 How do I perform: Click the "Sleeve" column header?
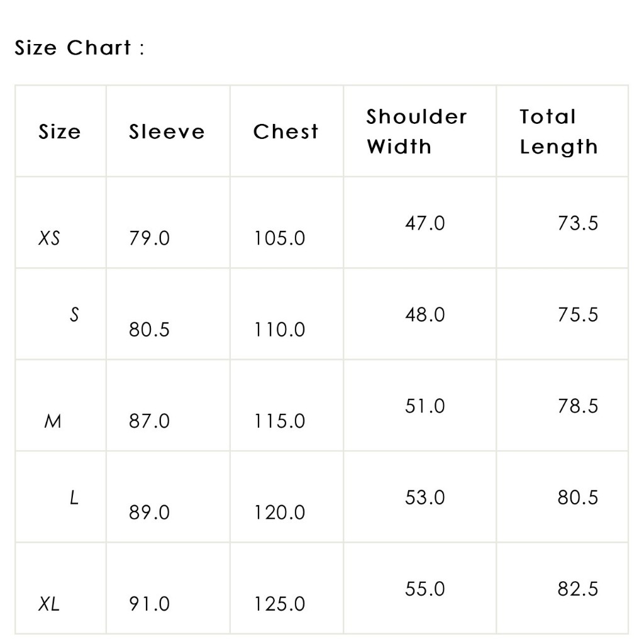click(167, 131)
